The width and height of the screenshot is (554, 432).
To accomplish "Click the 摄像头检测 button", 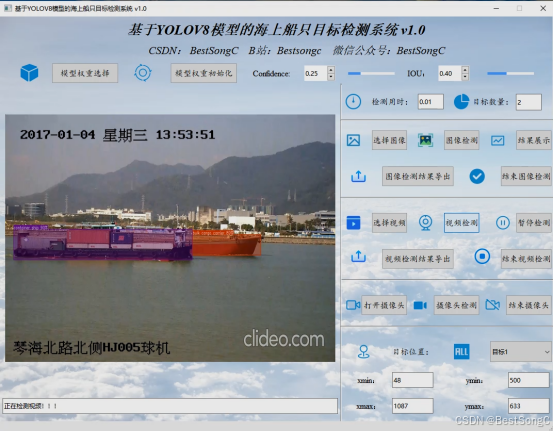I will [456, 305].
